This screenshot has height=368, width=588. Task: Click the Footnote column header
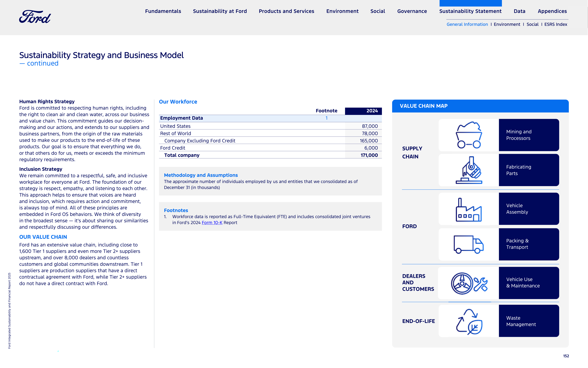click(326, 111)
